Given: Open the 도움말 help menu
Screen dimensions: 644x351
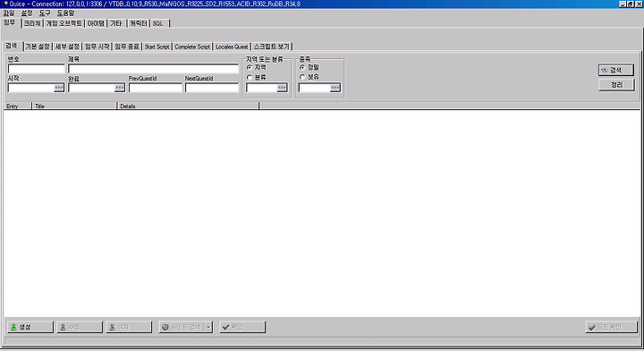Looking at the screenshot, I should pyautogui.click(x=65, y=13).
